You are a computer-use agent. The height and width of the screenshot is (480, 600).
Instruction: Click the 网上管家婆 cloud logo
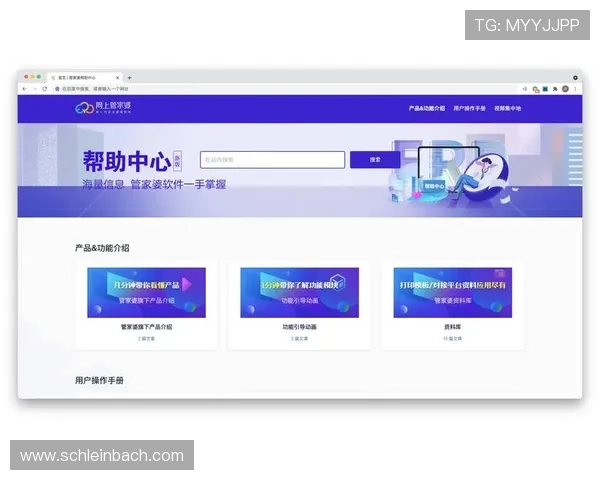[x=103, y=108]
